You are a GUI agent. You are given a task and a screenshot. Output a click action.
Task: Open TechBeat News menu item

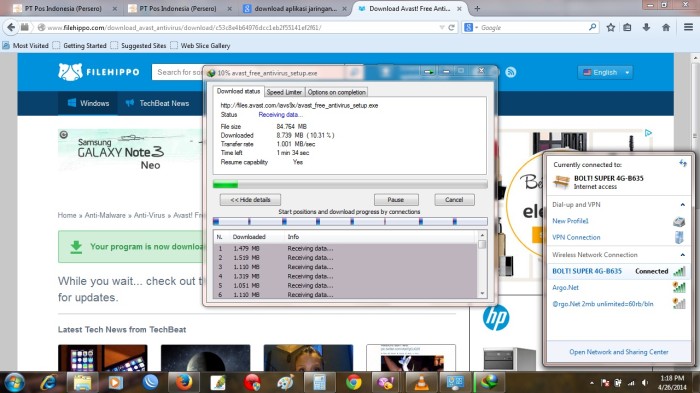158,103
